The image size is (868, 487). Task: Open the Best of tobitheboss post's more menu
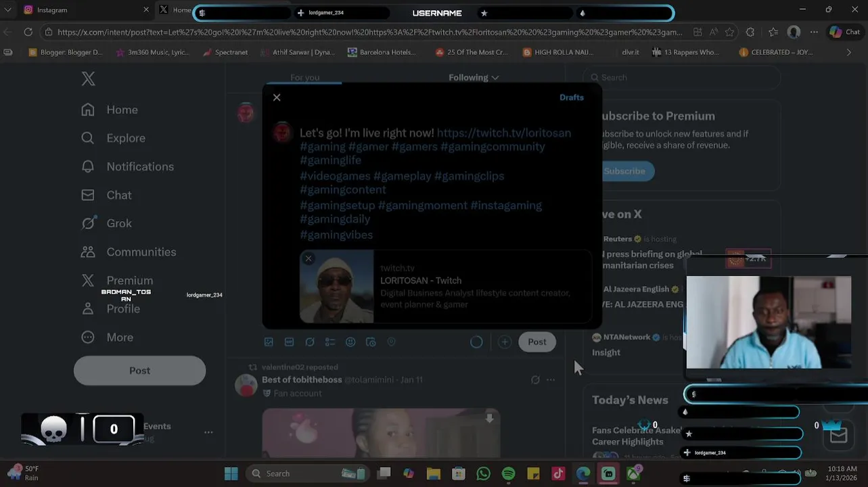[551, 380]
